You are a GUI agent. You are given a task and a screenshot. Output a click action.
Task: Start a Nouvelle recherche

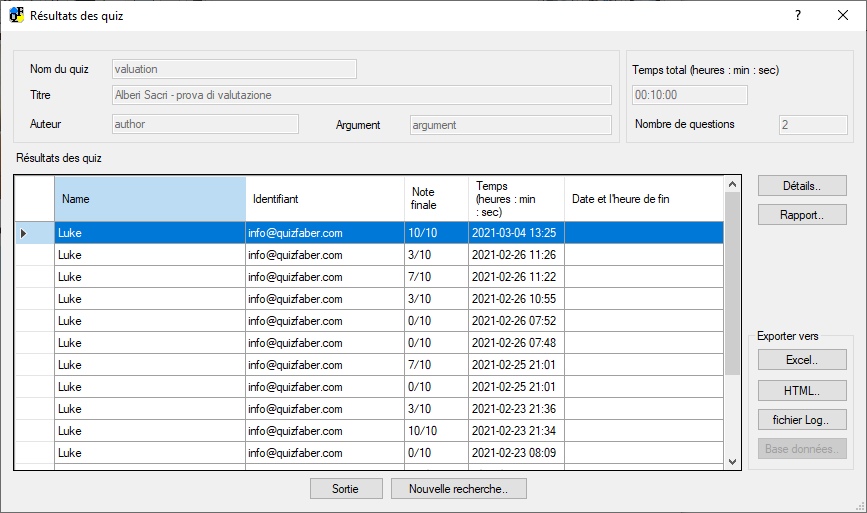coord(459,489)
